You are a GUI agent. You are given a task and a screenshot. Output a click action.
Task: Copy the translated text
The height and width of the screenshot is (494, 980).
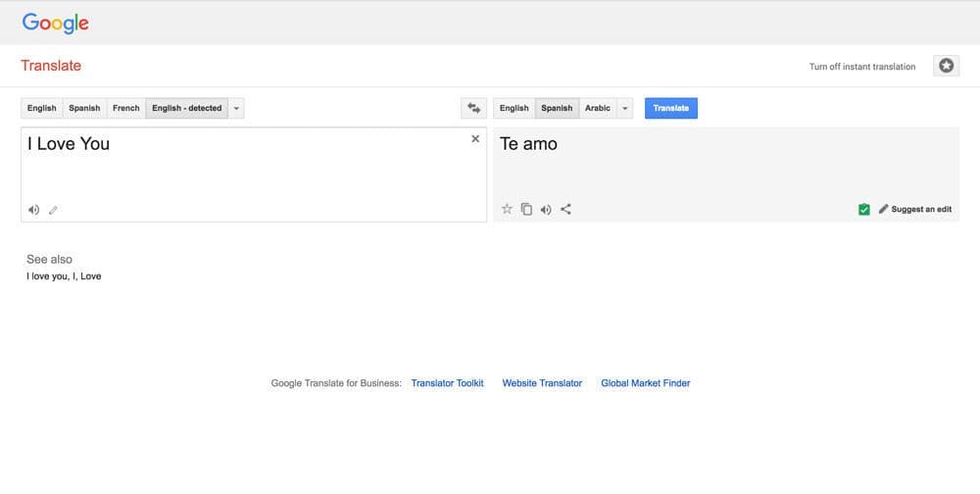pos(527,210)
